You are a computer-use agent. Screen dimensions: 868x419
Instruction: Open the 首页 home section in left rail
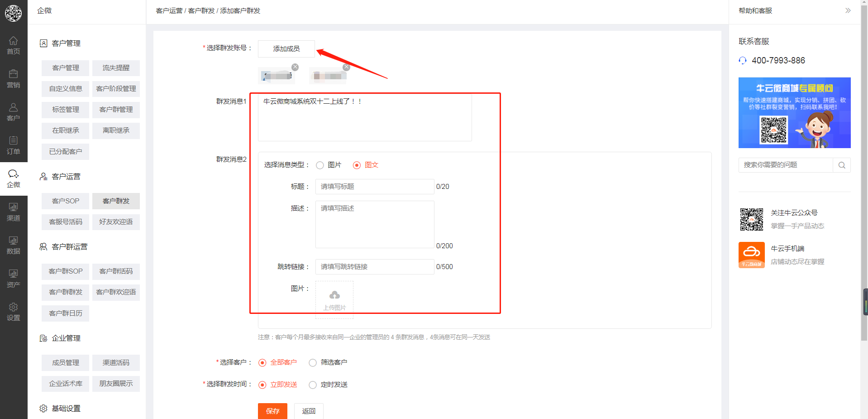tap(14, 45)
